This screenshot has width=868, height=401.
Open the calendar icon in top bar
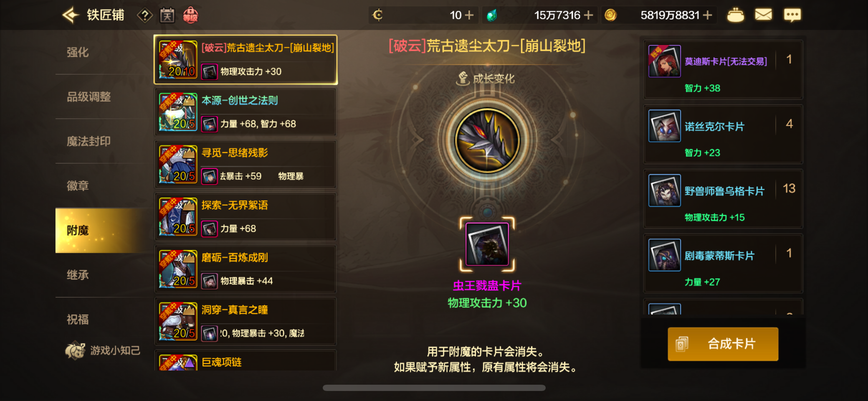click(x=167, y=15)
